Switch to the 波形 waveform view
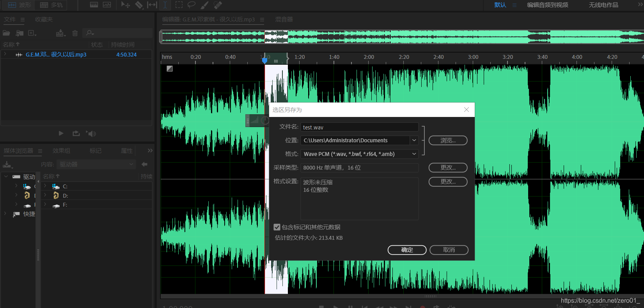The height and width of the screenshot is (308, 644). (19, 5)
